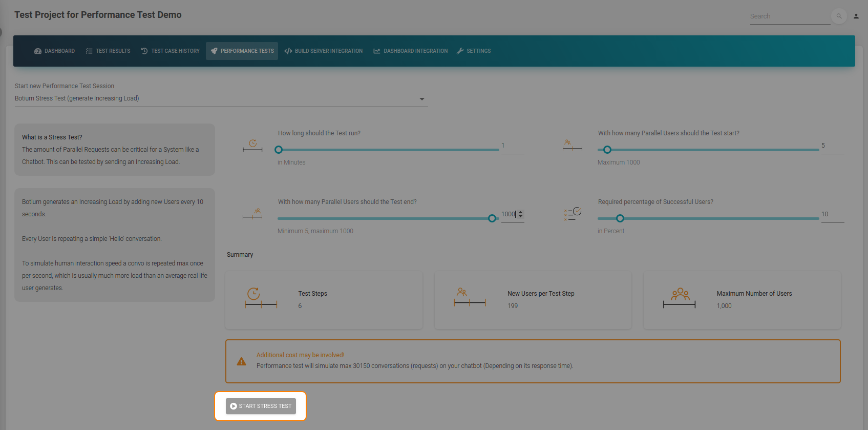
Task: Click the start parallel users value field
Action: [833, 146]
